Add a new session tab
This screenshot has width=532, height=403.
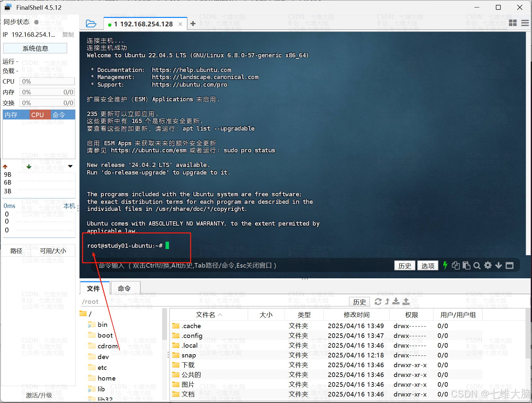193,24
